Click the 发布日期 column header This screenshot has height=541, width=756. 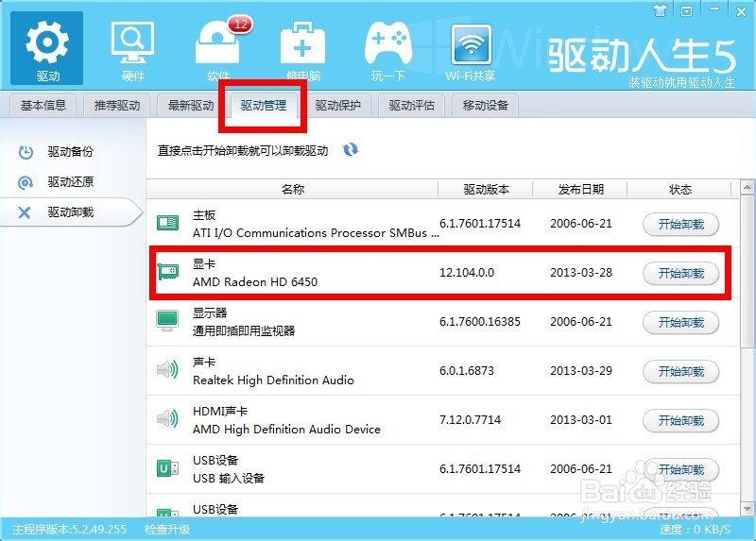pyautogui.click(x=580, y=190)
